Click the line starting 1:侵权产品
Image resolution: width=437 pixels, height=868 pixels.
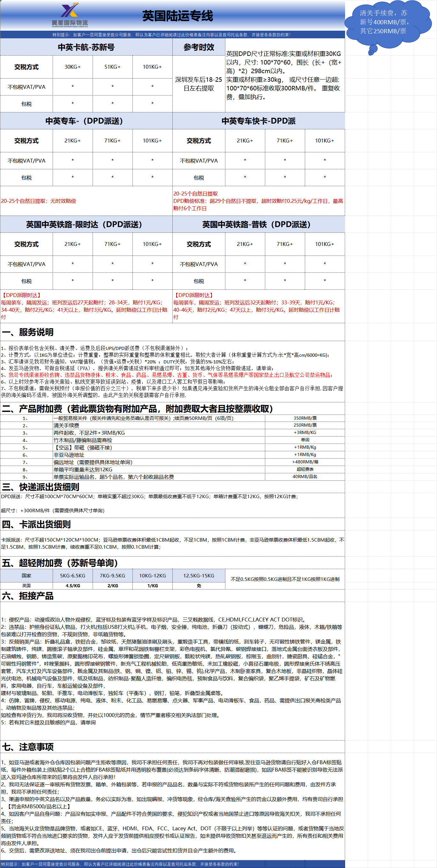tap(154, 620)
